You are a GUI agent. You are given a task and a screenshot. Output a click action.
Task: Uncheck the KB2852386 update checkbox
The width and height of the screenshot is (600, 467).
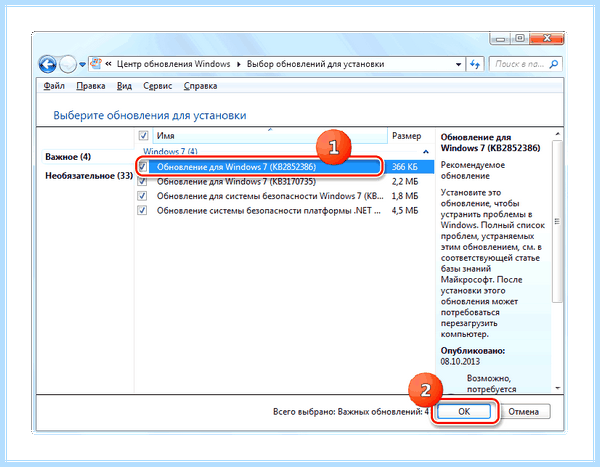pyautogui.click(x=142, y=167)
